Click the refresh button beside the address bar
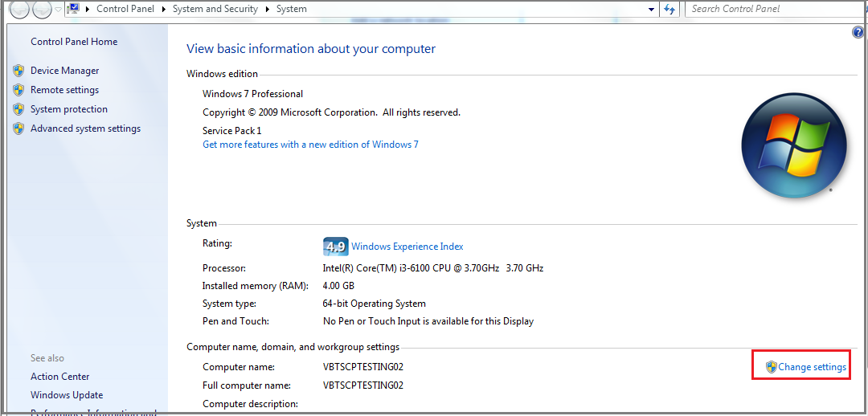The width and height of the screenshot is (868, 416). coord(669,9)
